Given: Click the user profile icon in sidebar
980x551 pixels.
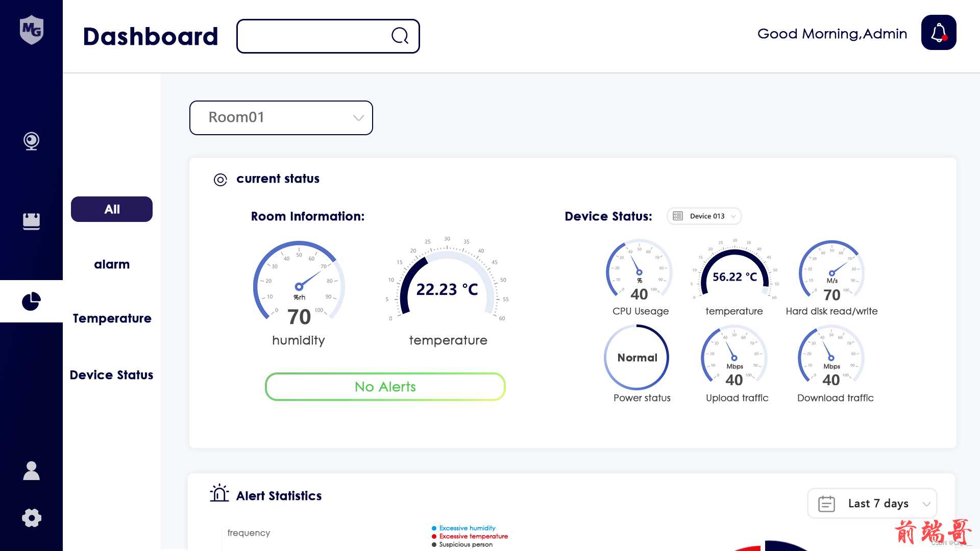Looking at the screenshot, I should (x=31, y=470).
